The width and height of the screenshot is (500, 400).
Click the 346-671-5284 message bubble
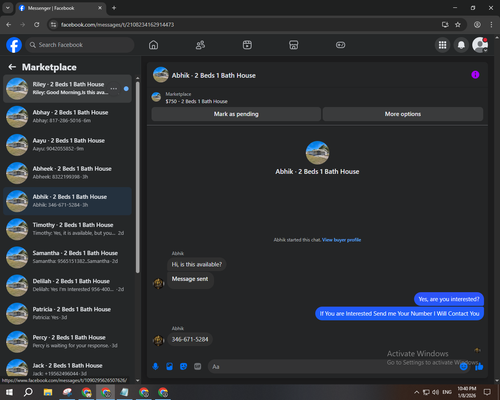click(x=190, y=339)
